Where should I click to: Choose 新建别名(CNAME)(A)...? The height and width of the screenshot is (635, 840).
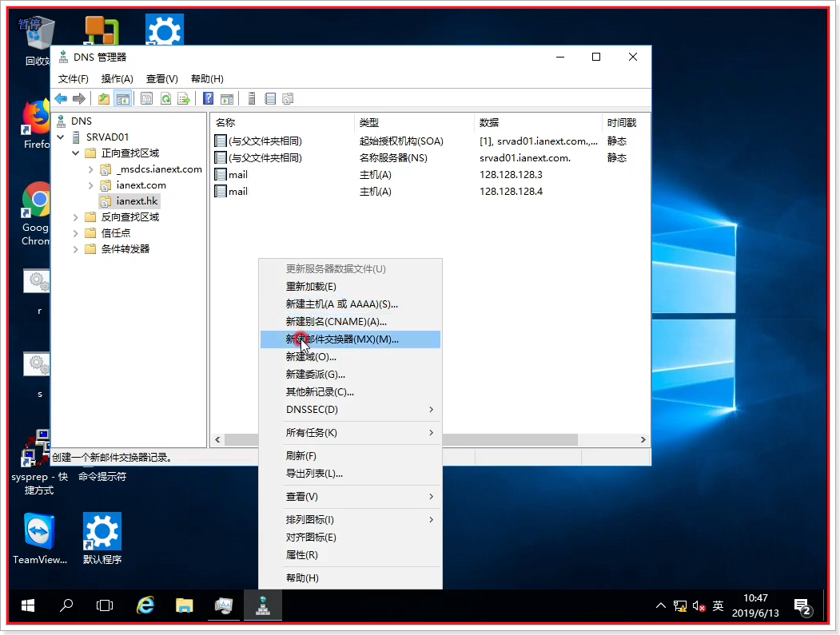coord(350,322)
